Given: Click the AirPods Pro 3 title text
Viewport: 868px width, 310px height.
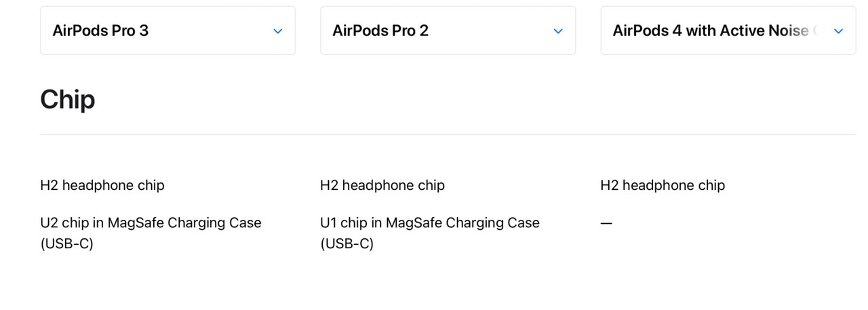Looking at the screenshot, I should [x=100, y=31].
